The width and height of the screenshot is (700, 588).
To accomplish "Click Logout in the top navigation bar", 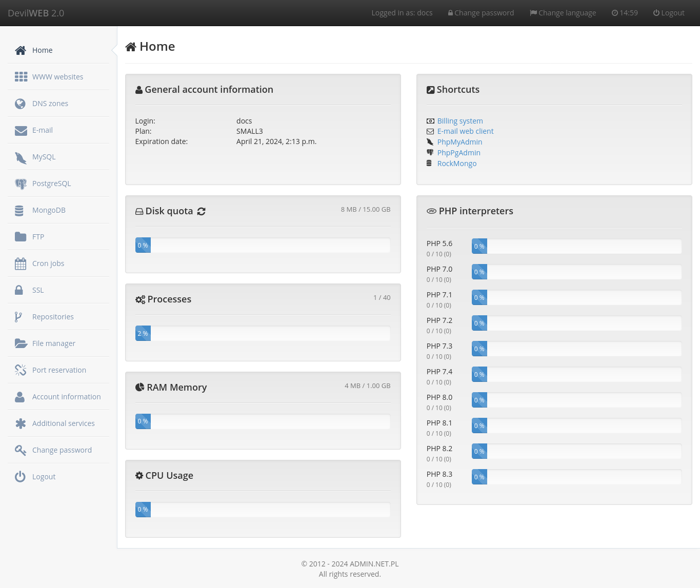I will pos(669,13).
